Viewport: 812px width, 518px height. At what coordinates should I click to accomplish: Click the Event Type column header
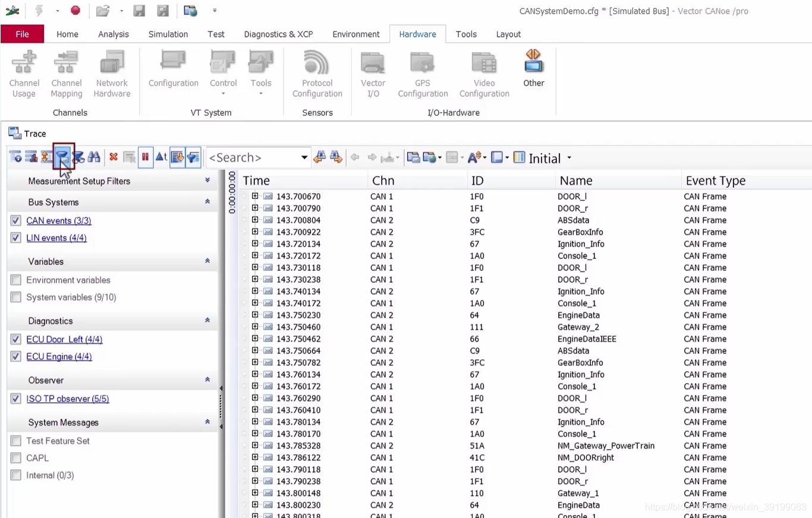(x=746, y=181)
